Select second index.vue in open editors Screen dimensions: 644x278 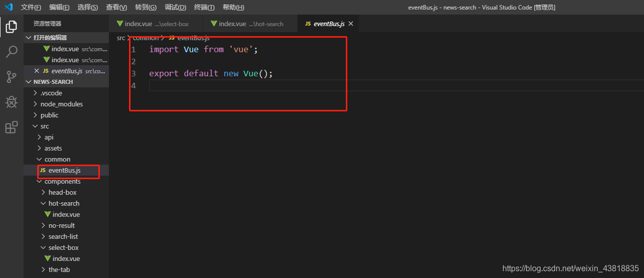66,60
